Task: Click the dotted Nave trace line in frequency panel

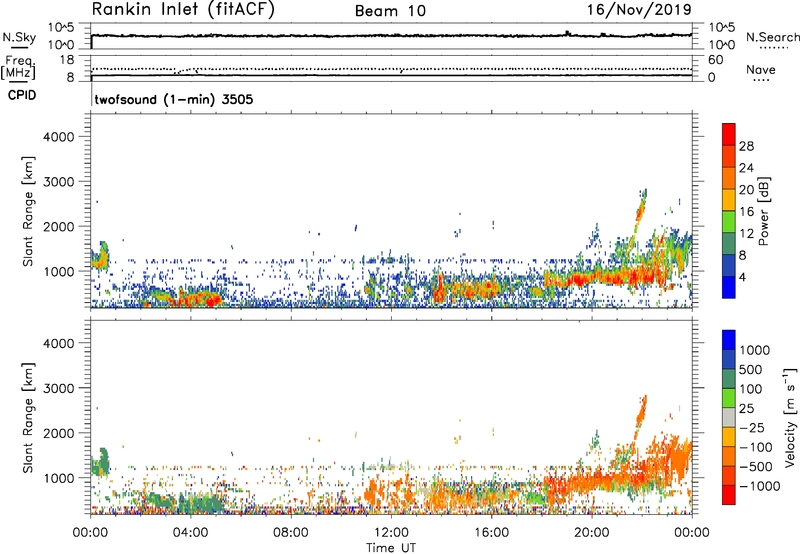Action: tap(391, 69)
